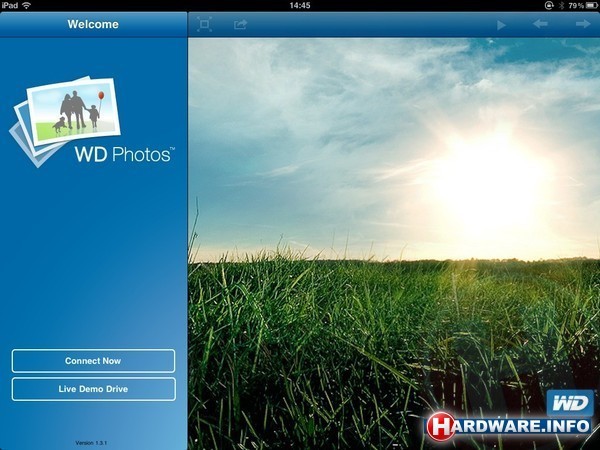Tap the WD Photos logo image
Screen dimensions: 600x450
click(92, 122)
